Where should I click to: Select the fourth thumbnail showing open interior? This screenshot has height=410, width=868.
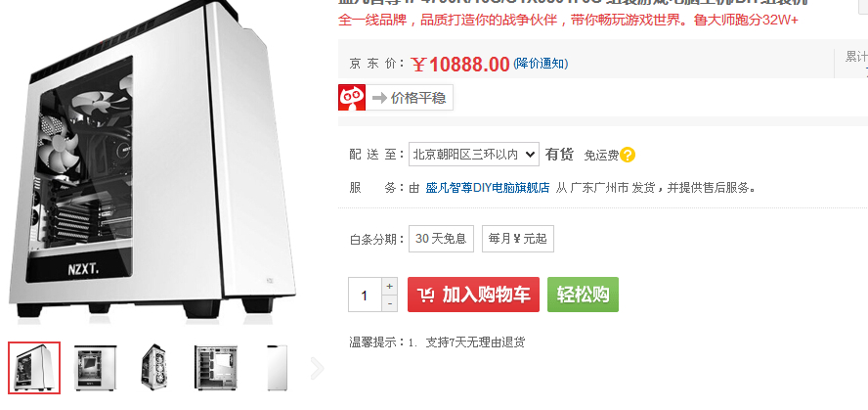tap(216, 368)
